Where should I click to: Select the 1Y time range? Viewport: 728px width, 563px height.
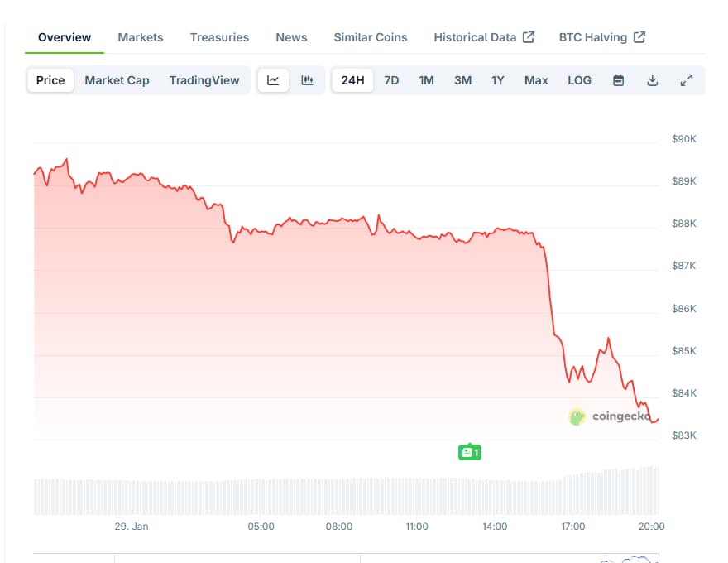click(497, 80)
